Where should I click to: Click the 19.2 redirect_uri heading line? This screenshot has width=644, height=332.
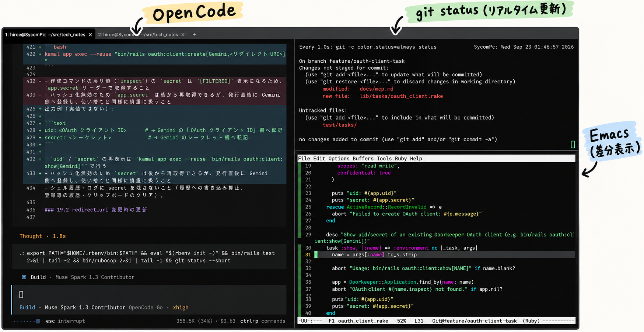96,210
